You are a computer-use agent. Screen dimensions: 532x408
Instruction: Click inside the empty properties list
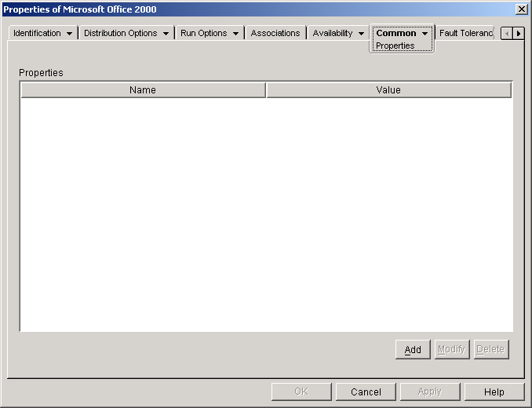pyautogui.click(x=266, y=214)
